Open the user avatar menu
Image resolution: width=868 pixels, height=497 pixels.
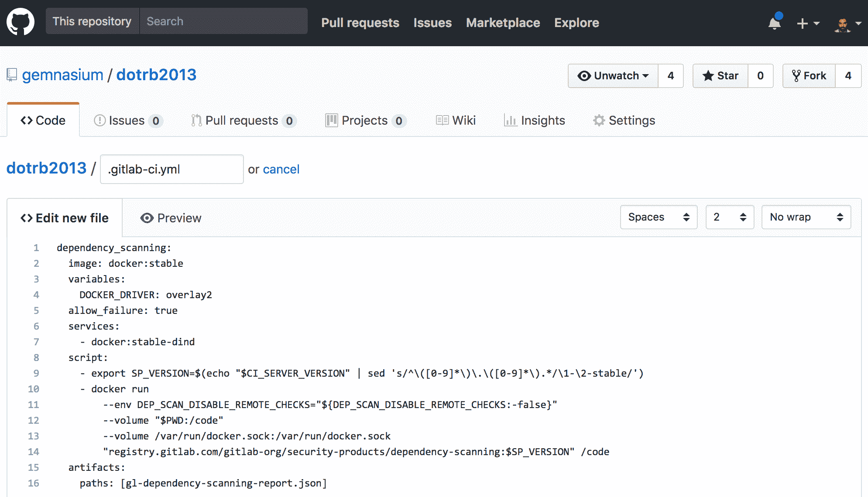(848, 24)
